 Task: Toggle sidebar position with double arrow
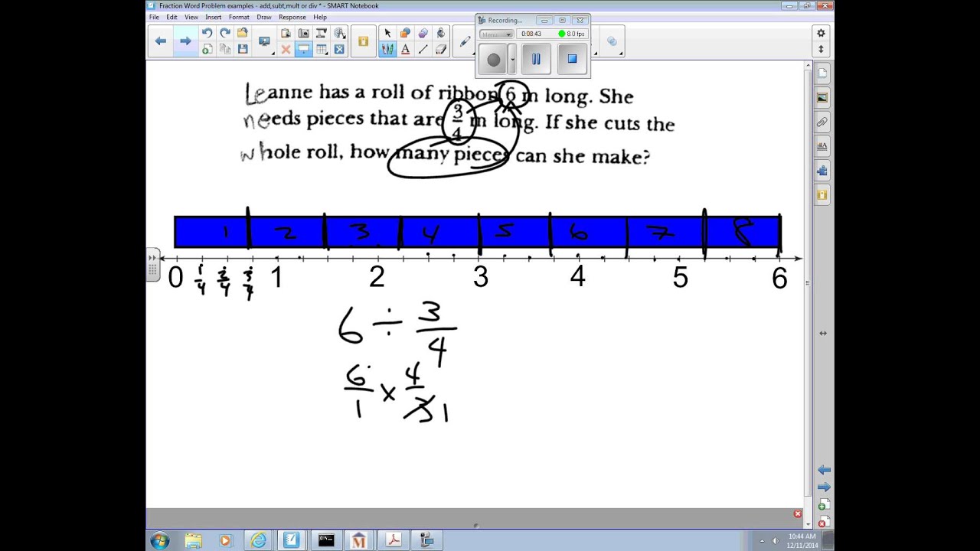click(823, 334)
